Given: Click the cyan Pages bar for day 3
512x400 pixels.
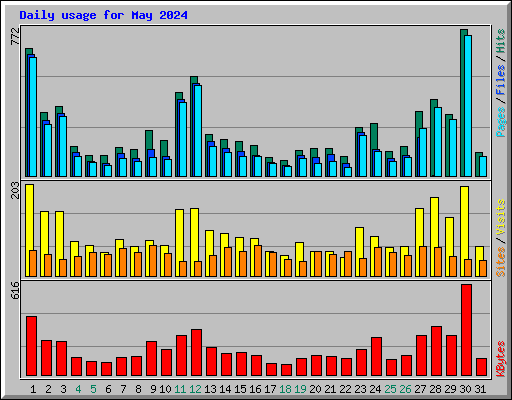Looking at the screenshot, I should [x=63, y=147].
